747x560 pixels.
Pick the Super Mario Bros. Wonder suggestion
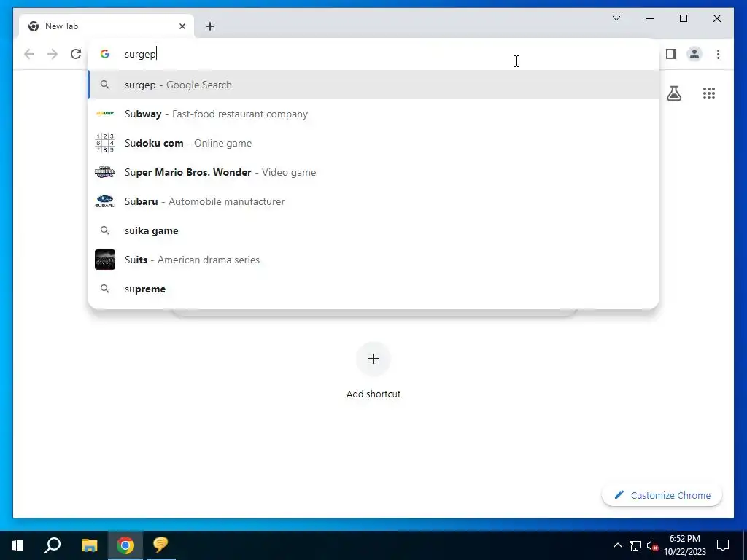coord(373,172)
